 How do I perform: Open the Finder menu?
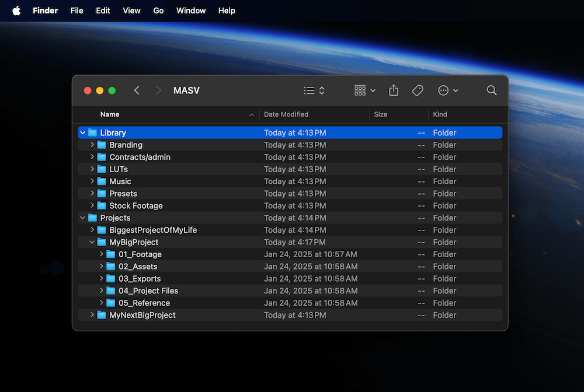[x=45, y=10]
